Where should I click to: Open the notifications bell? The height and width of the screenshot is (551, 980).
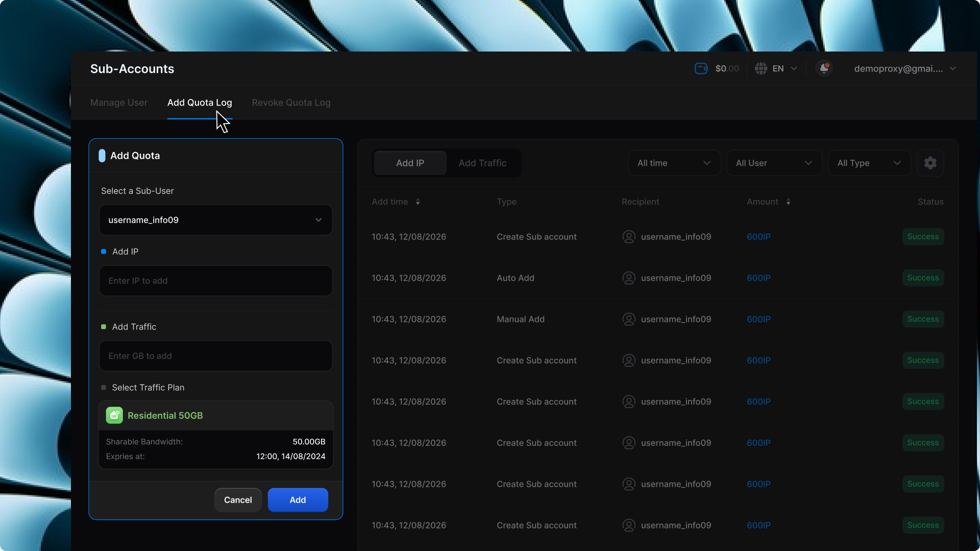pos(824,68)
